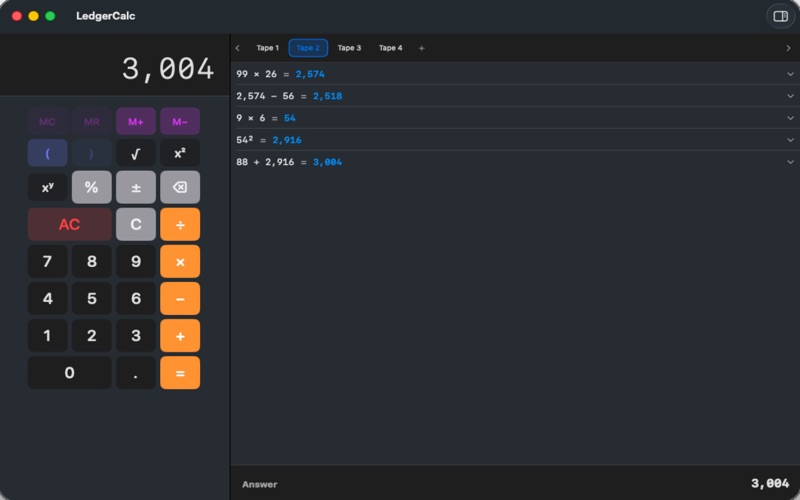Screen dimensions: 800x500
Task: Expand the 9 × 6 row chevron
Action: pos(790,118)
